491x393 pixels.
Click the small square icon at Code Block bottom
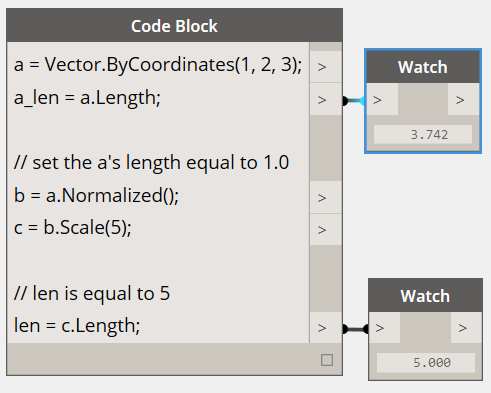click(327, 360)
